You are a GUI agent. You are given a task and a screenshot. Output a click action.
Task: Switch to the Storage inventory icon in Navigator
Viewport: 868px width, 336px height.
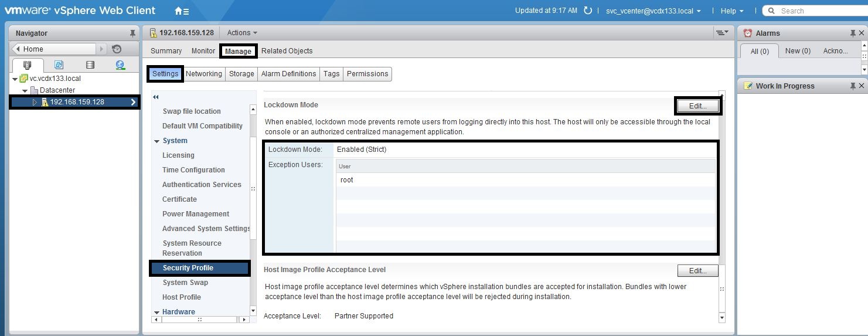point(90,65)
